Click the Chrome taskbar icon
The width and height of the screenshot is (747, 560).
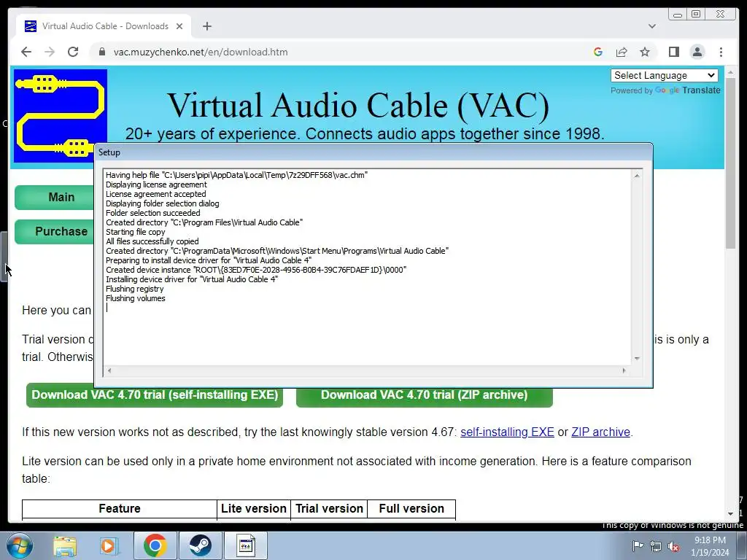(x=155, y=545)
